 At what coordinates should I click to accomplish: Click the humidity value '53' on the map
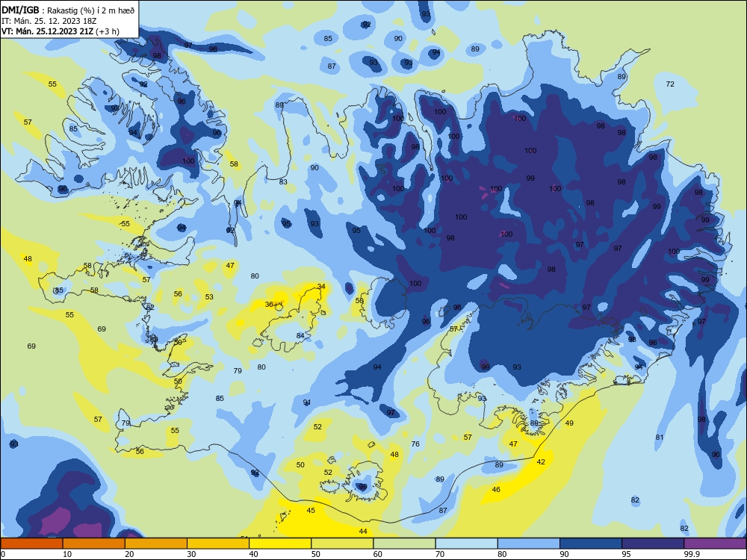coord(209,296)
